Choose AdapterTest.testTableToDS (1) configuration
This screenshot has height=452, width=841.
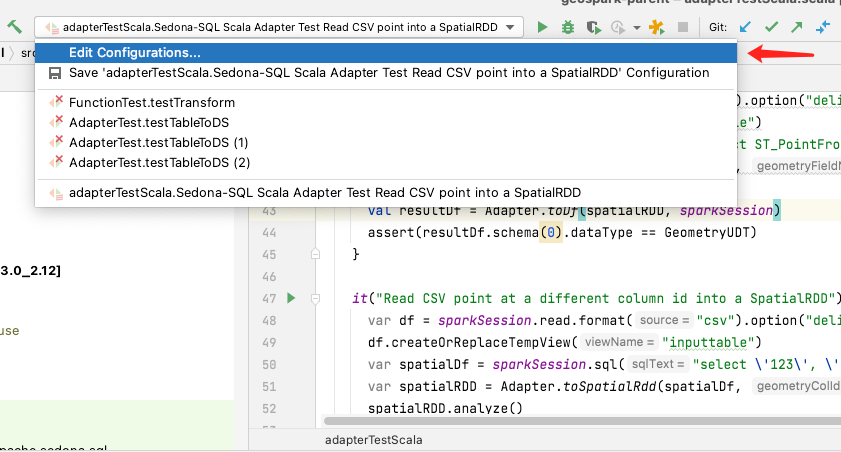(x=158, y=142)
